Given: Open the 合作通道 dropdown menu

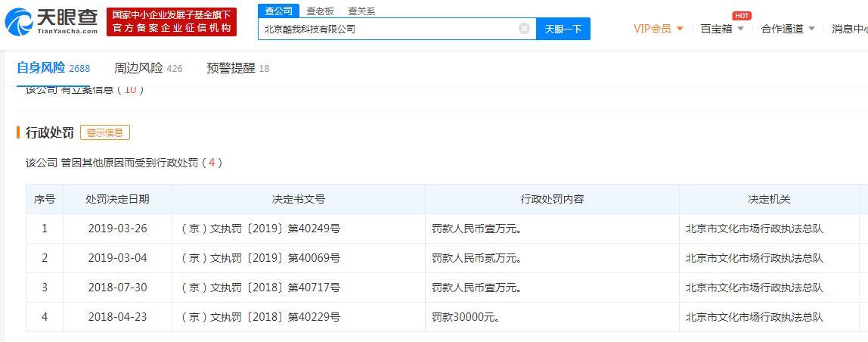Looking at the screenshot, I should [x=788, y=29].
